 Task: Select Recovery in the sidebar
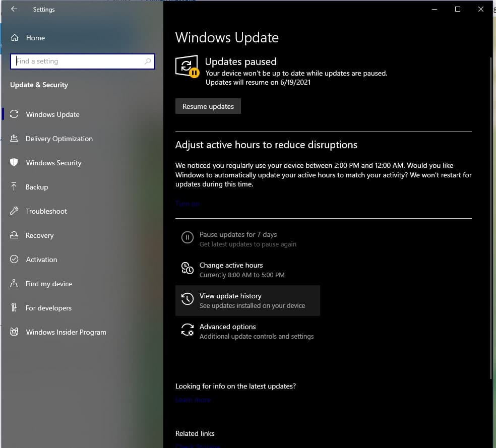click(40, 235)
